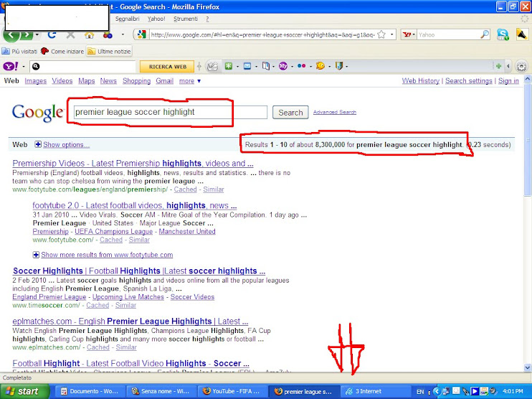Open the Yahoo! menu in the menu bar
532x399 pixels.
pos(156,19)
